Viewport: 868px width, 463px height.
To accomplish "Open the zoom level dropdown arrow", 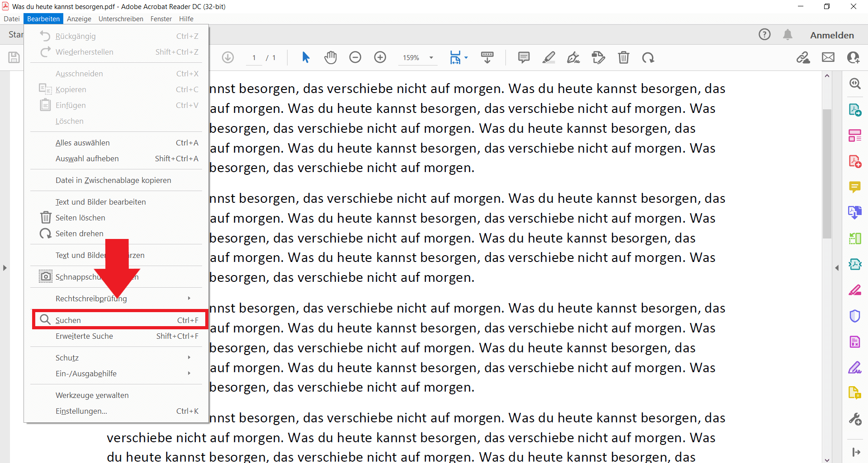I will click(431, 58).
